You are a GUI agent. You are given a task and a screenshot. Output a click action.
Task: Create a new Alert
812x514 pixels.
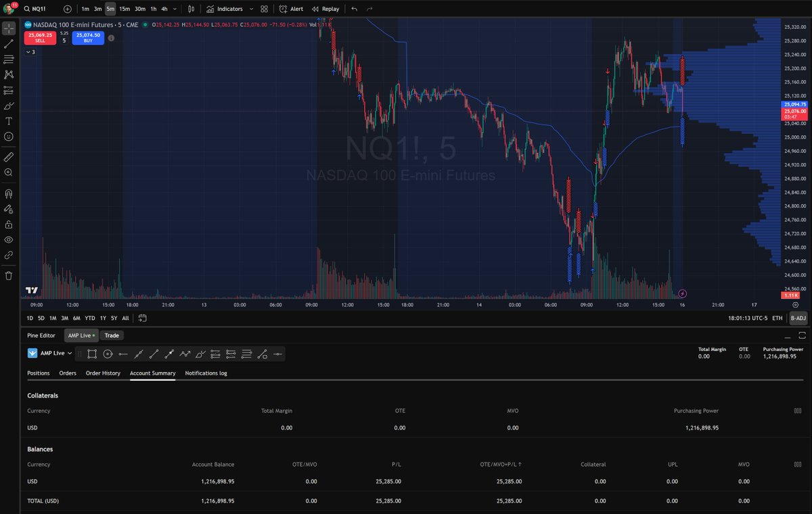click(291, 9)
